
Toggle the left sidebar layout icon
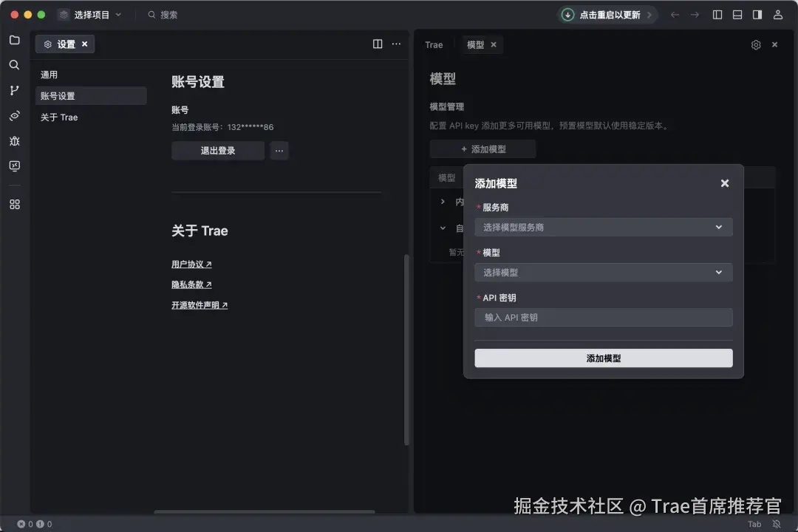click(717, 15)
